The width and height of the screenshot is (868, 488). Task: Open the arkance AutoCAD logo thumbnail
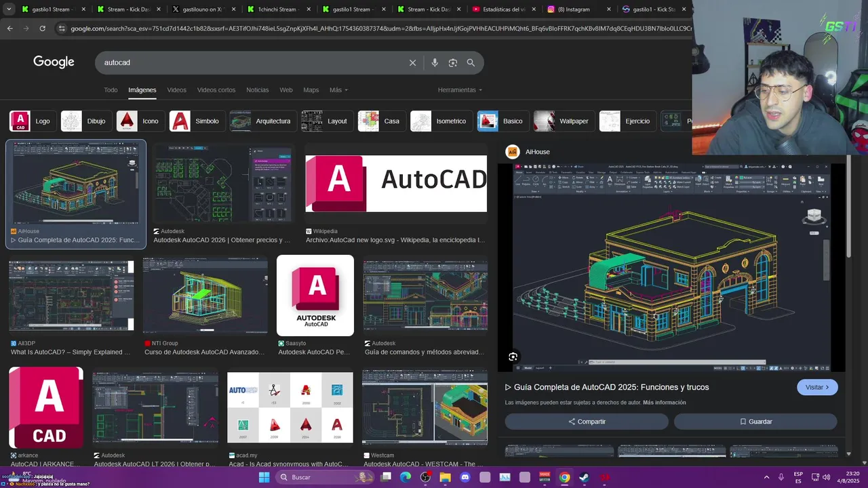point(46,407)
